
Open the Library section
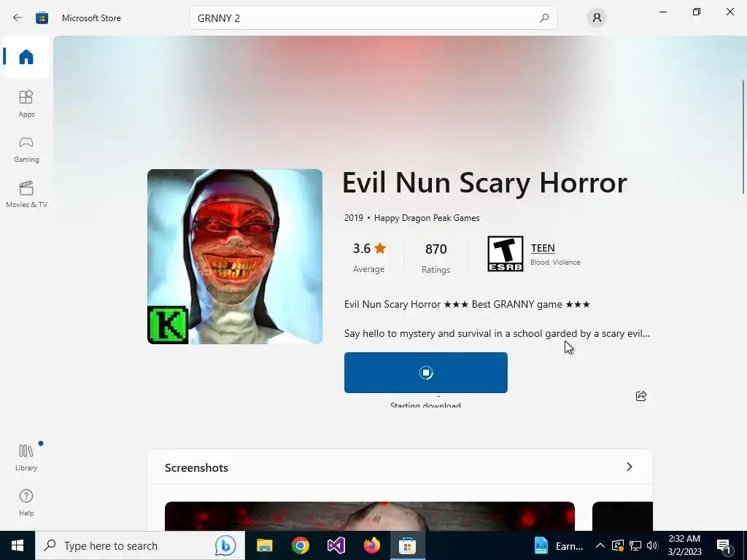[26, 457]
